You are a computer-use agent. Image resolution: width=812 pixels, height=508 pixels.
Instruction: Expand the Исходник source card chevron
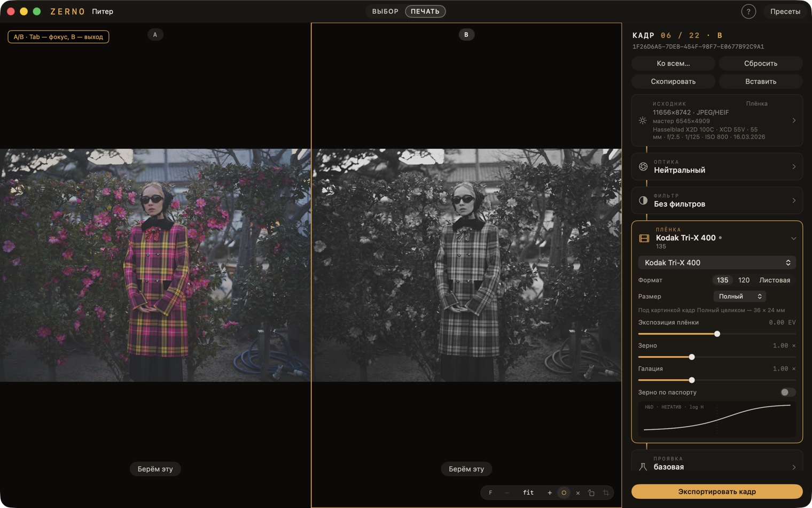tap(794, 121)
